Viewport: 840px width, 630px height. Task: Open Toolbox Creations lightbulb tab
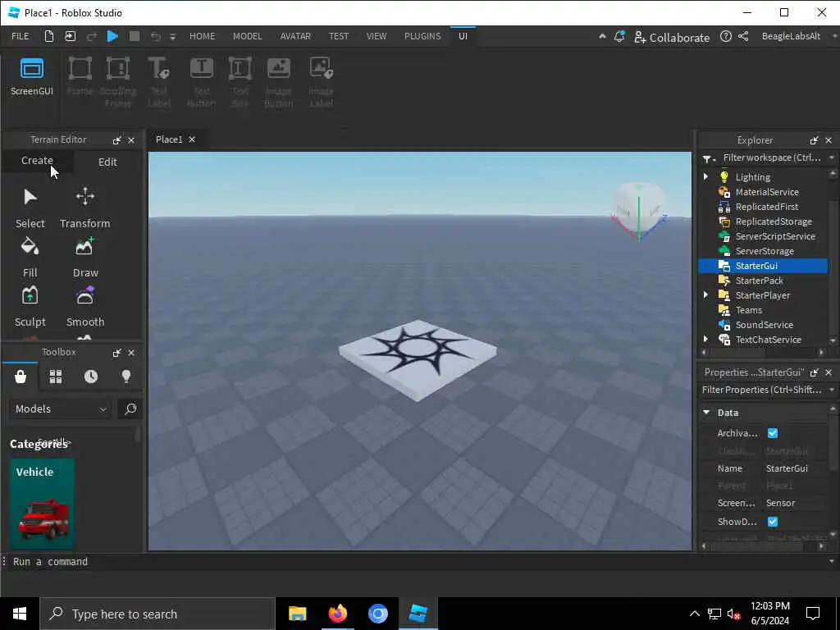[x=126, y=377]
